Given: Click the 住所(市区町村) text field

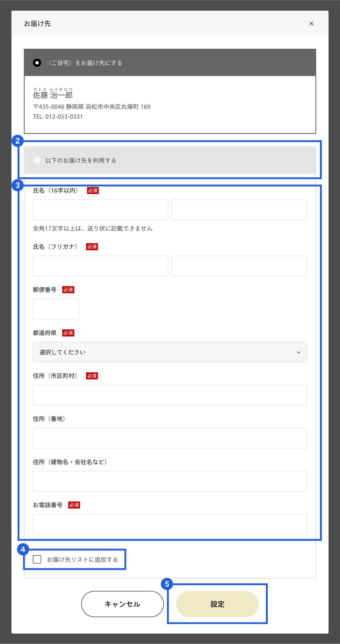Looking at the screenshot, I should tap(170, 395).
